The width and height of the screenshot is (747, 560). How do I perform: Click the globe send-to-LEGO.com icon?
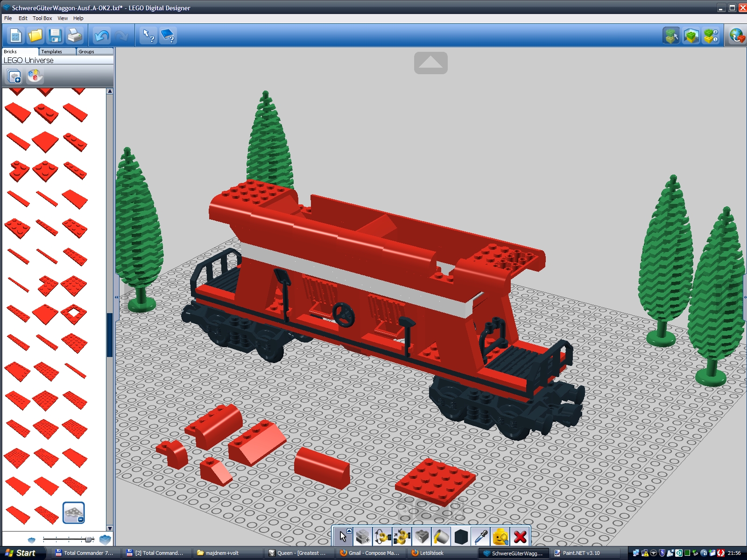click(x=737, y=35)
